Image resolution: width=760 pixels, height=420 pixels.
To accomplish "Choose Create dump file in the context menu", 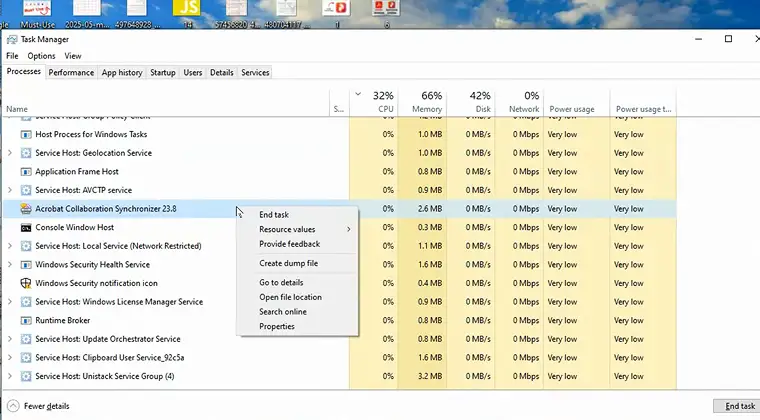I will pos(297,264).
